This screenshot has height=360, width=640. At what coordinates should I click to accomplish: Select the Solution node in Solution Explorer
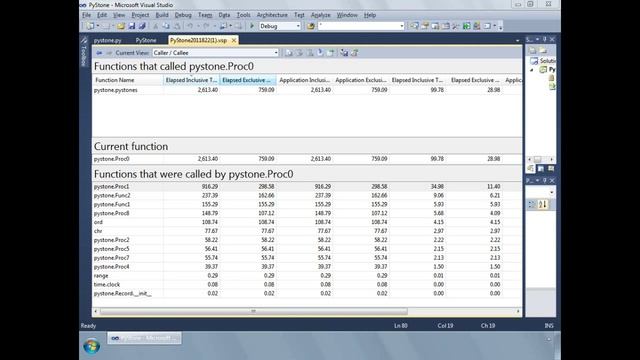[x=544, y=60]
